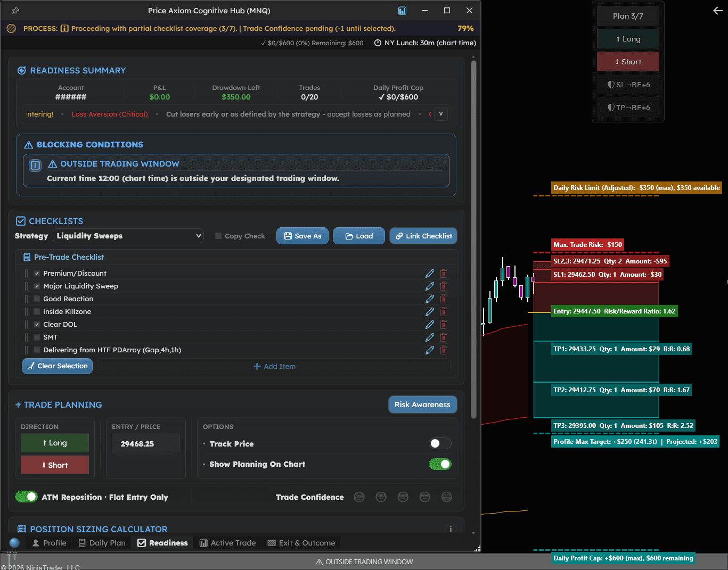Select the second trade confidence face
This screenshot has height=570, width=728.
tap(381, 497)
